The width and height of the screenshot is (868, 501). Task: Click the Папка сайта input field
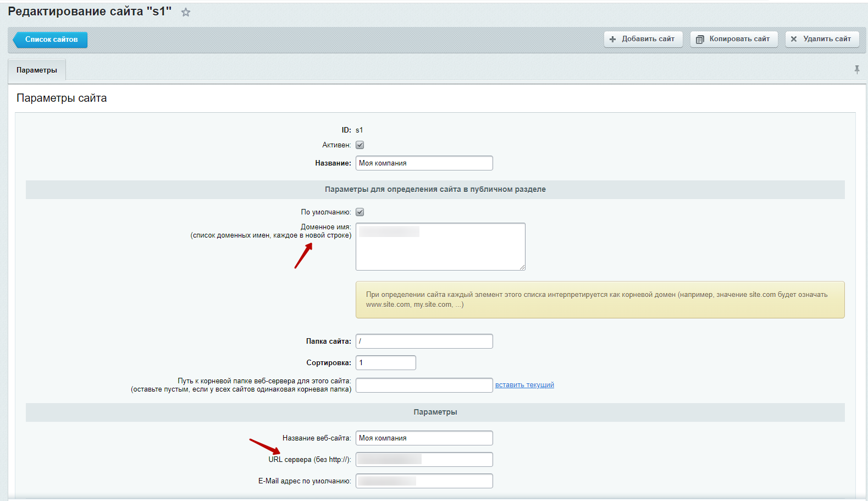click(424, 342)
